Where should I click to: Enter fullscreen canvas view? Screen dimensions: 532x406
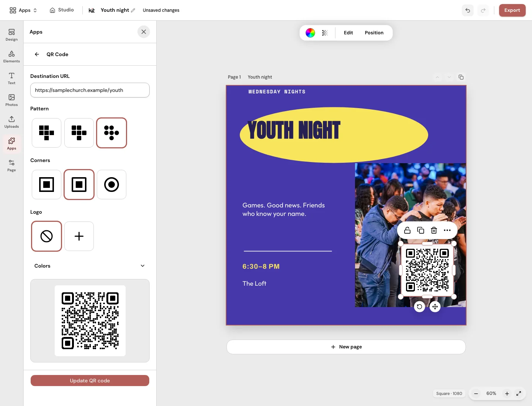519,394
